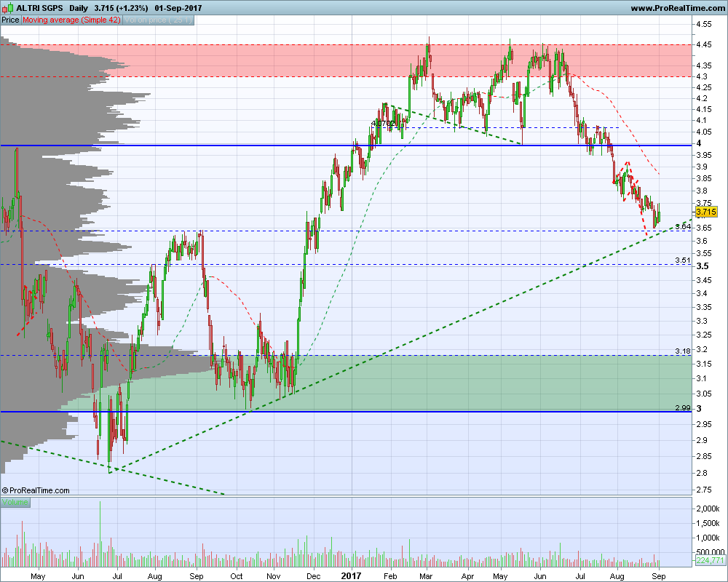The width and height of the screenshot is (728, 582).
Task: Select the 2.99 solid blue line label
Action: (683, 407)
